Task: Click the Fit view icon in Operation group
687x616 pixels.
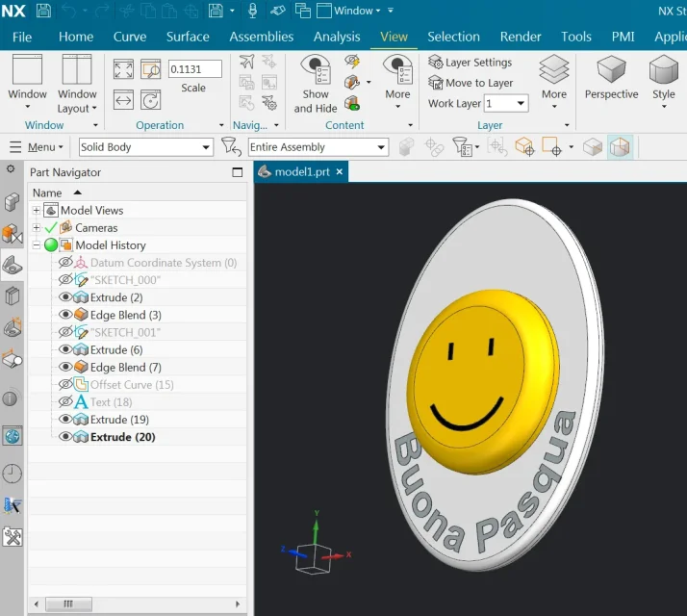Action: pyautogui.click(x=123, y=69)
